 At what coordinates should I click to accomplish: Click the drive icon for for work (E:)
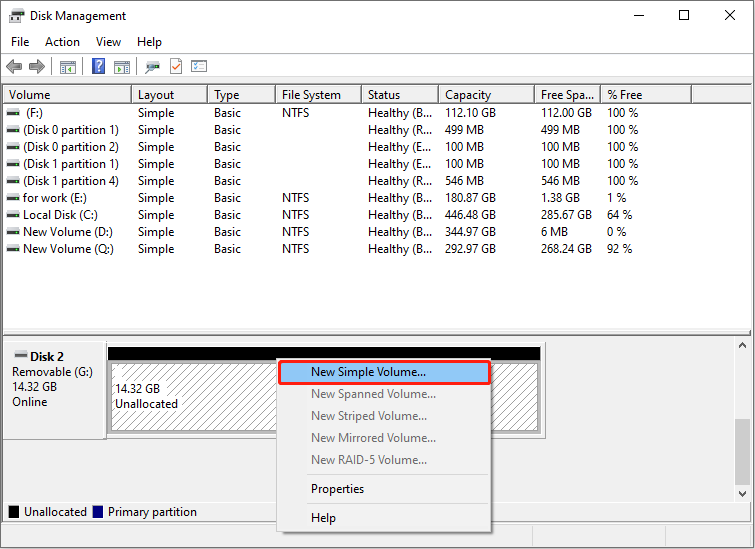tap(13, 198)
